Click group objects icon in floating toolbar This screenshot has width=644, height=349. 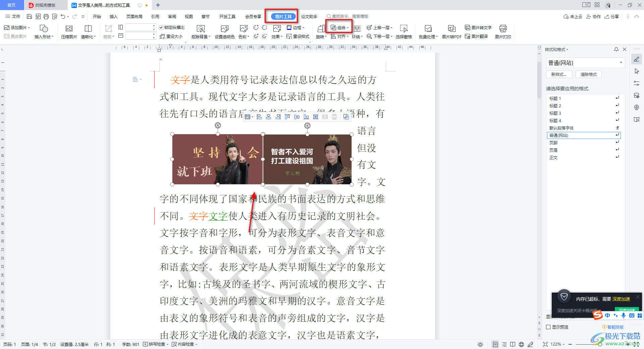click(x=346, y=117)
